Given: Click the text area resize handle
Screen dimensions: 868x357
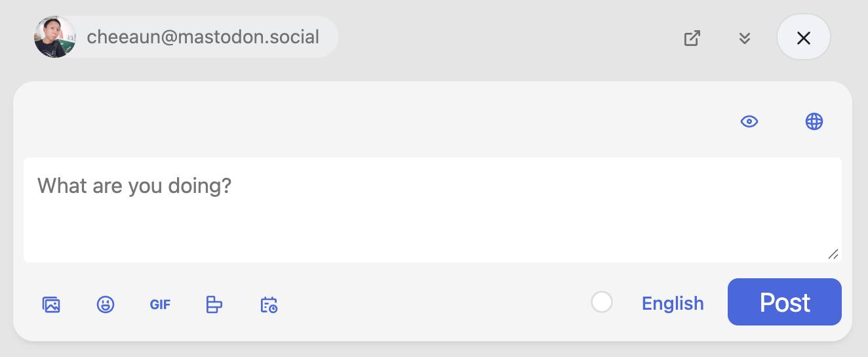Looking at the screenshot, I should [833, 254].
